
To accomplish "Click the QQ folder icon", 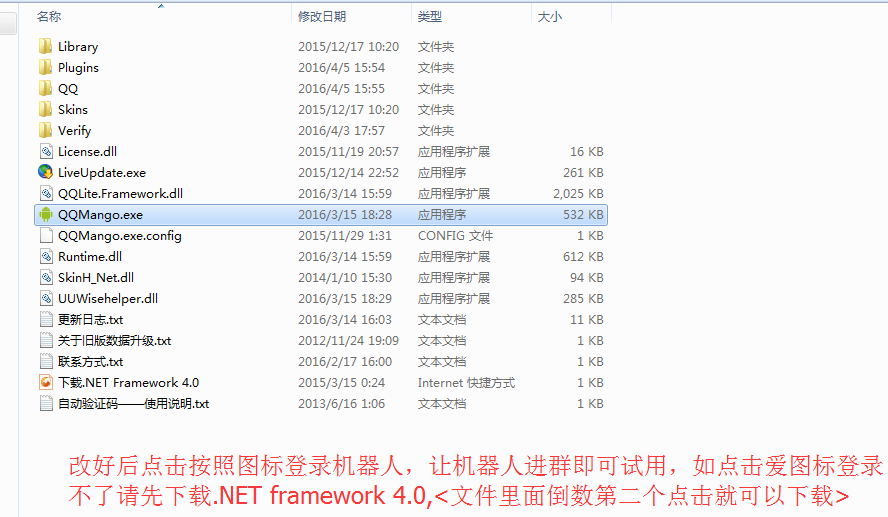I will pyautogui.click(x=46, y=88).
